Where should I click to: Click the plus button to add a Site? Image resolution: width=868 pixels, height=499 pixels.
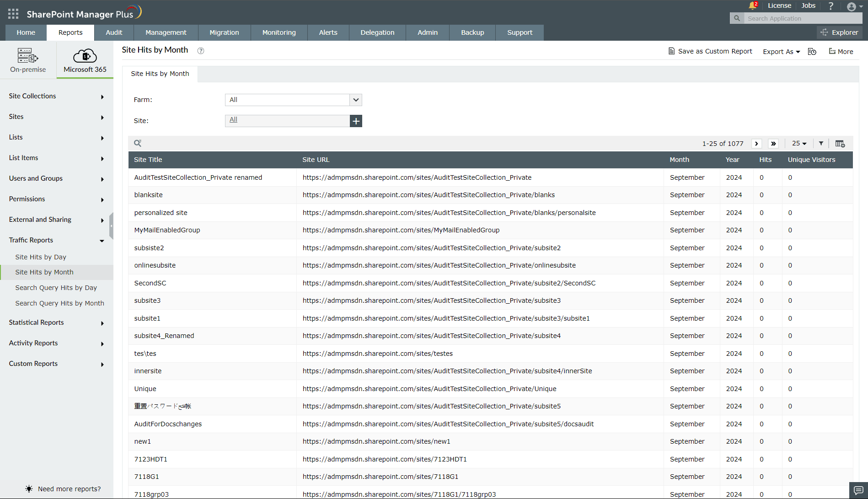[x=356, y=121]
